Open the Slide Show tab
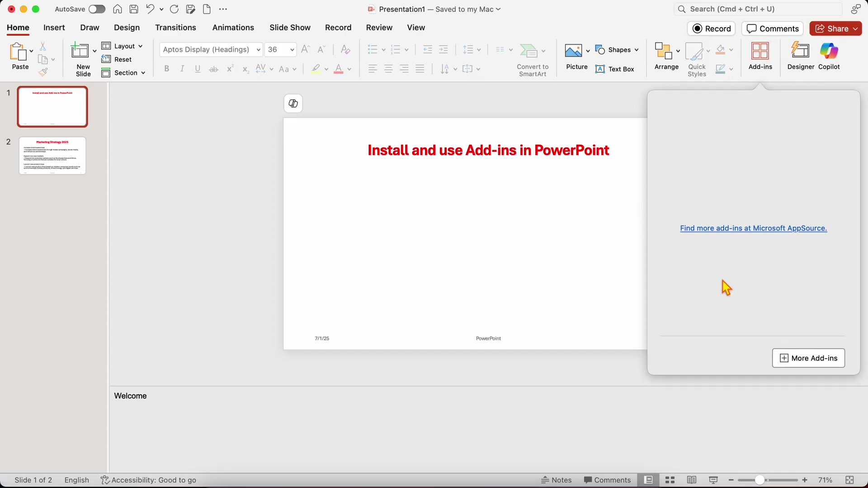 290,28
